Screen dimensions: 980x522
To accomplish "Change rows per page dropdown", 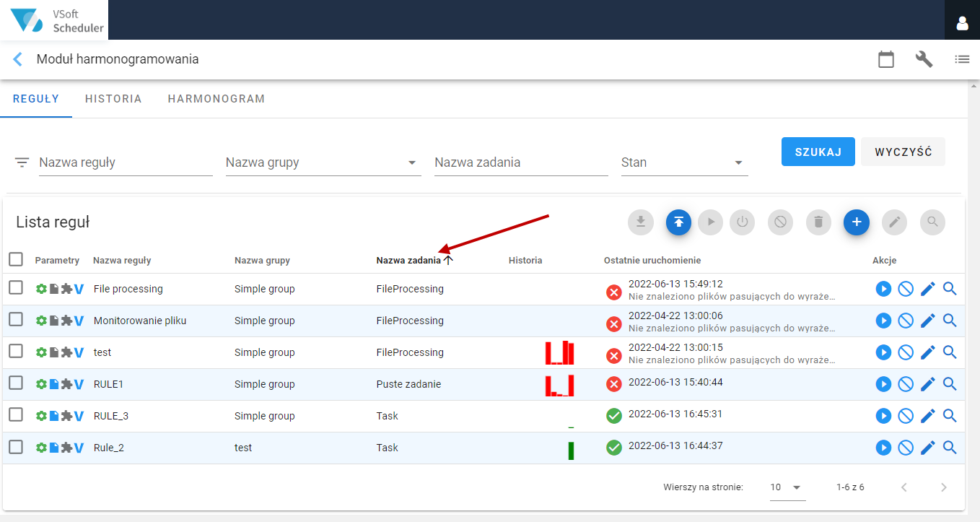I will pos(787,487).
